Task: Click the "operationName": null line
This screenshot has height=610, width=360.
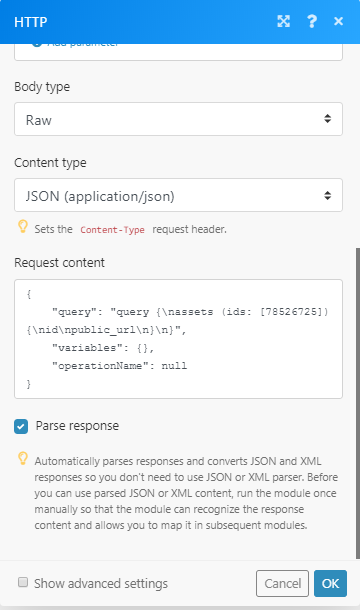Action: 119,366
